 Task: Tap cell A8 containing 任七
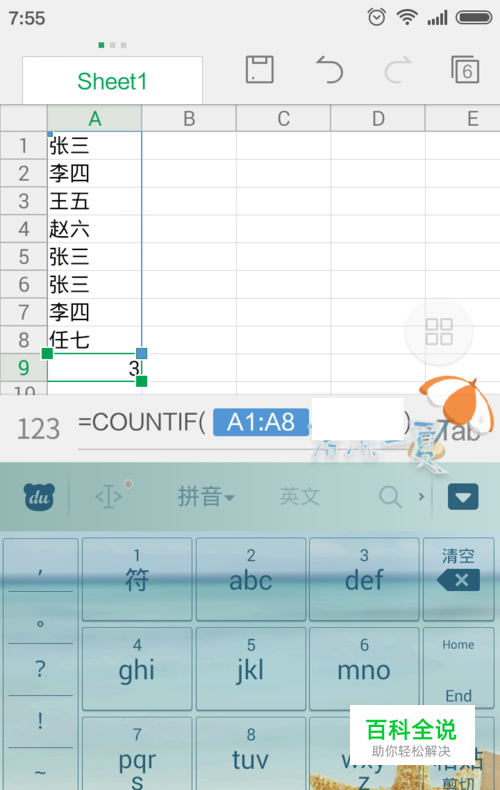[x=94, y=340]
